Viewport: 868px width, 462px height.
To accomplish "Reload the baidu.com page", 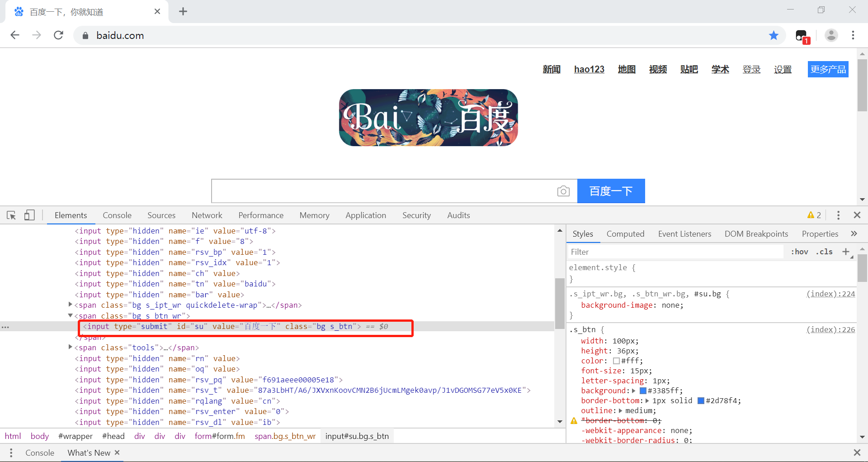I will (58, 35).
